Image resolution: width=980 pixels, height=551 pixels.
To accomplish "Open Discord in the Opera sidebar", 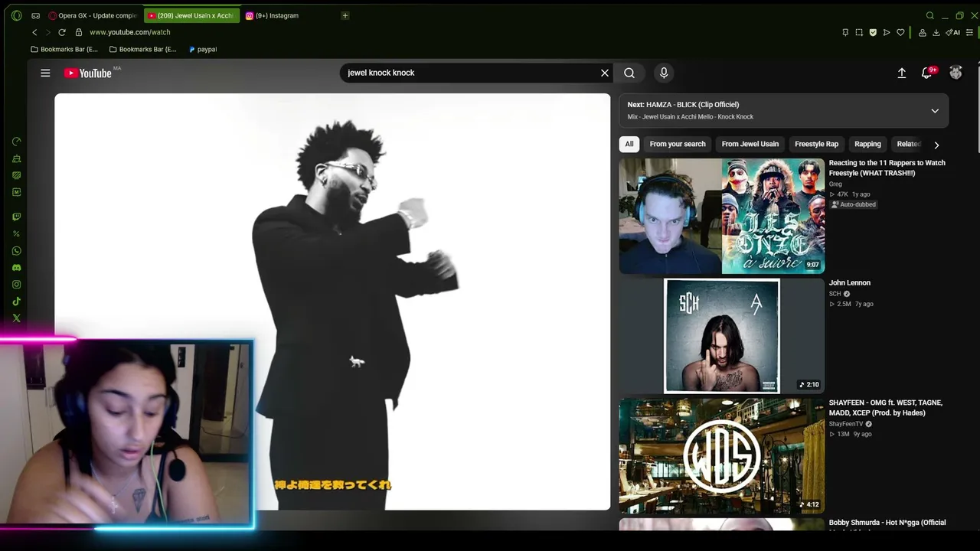I will 17,268.
